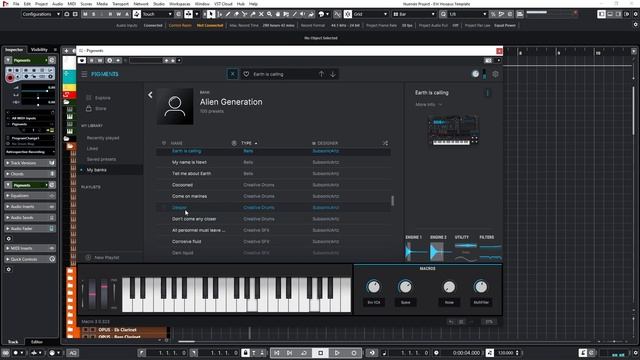The image size is (640, 360).
Task: Close the Pigments preset browser X
Action: click(x=232, y=74)
